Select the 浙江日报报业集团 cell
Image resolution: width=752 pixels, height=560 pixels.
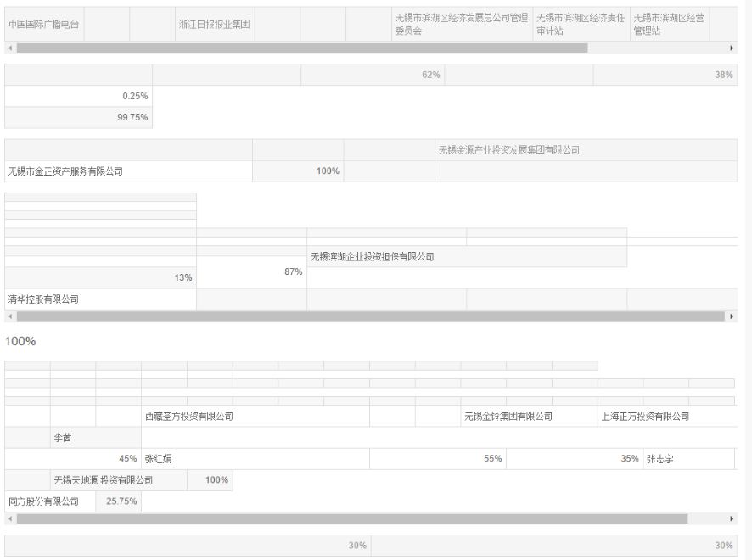tap(215, 24)
